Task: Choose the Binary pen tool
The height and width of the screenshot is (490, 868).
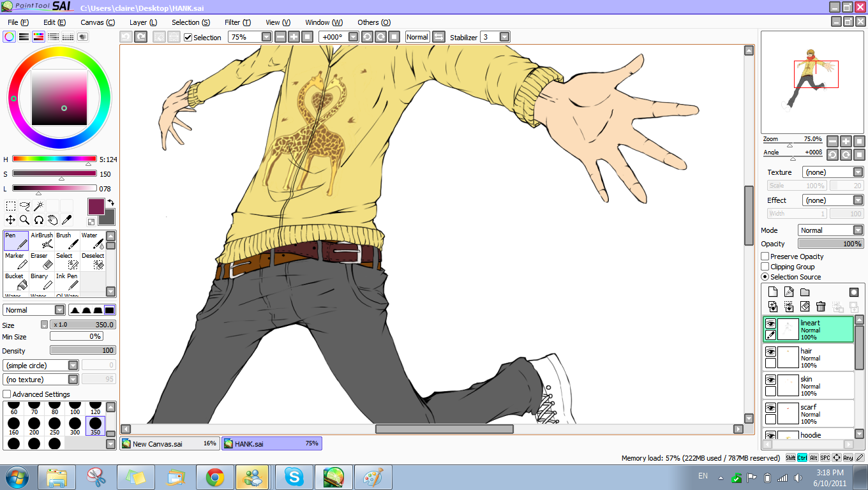Action: click(x=41, y=281)
